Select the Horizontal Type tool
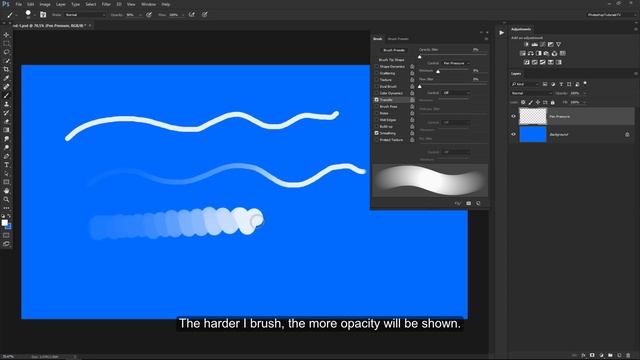The height and width of the screenshot is (360, 640). click(x=6, y=164)
